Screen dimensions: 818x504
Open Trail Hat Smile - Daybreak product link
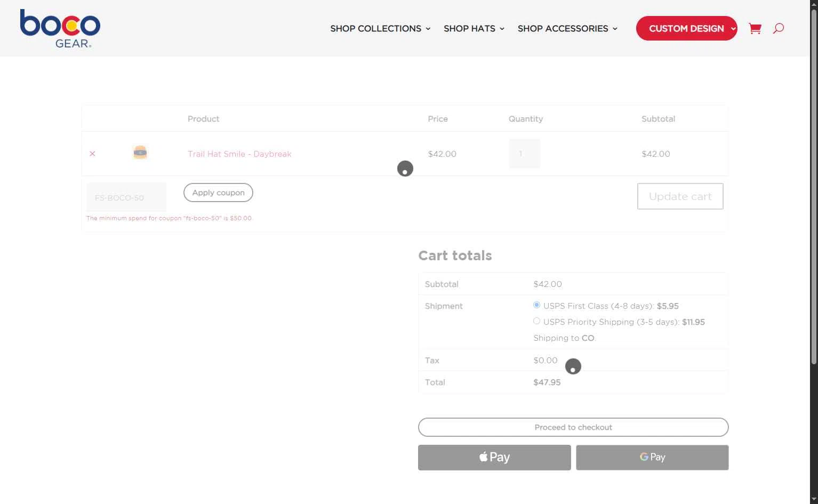239,154
